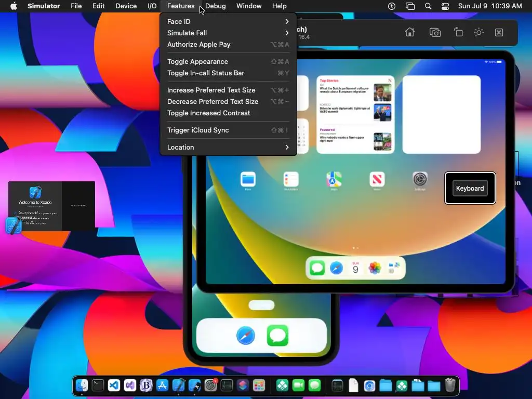Open the accessibility icon in the menu bar

[392, 6]
